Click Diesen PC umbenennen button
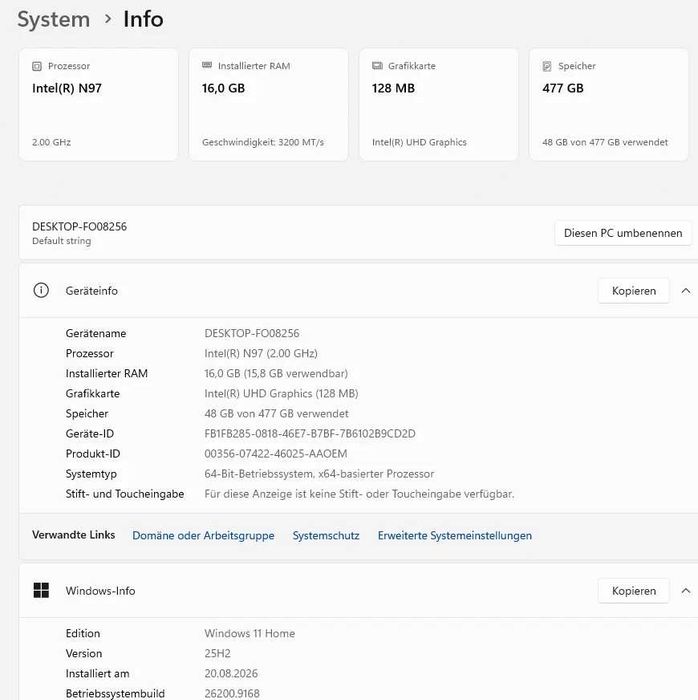The image size is (698, 700). pyautogui.click(x=623, y=233)
